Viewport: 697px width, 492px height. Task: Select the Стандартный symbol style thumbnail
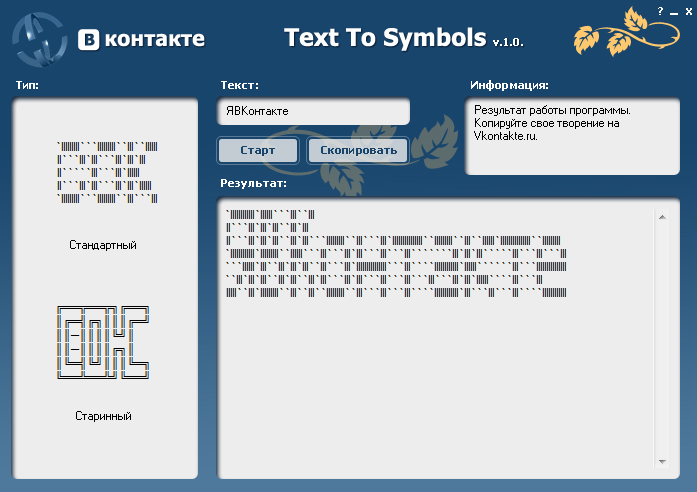[107, 172]
